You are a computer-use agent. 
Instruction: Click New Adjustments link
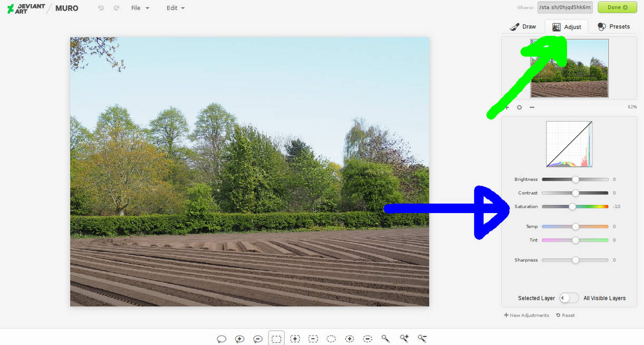(x=526, y=315)
